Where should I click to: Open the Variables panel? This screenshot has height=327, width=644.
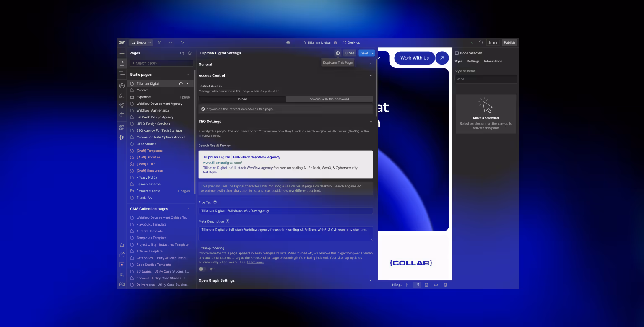click(122, 105)
